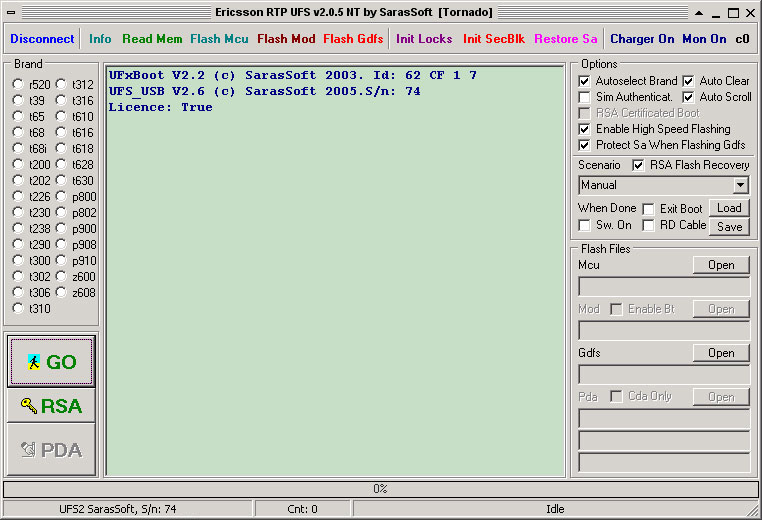Select the t39 brand radio button

pyautogui.click(x=18, y=100)
